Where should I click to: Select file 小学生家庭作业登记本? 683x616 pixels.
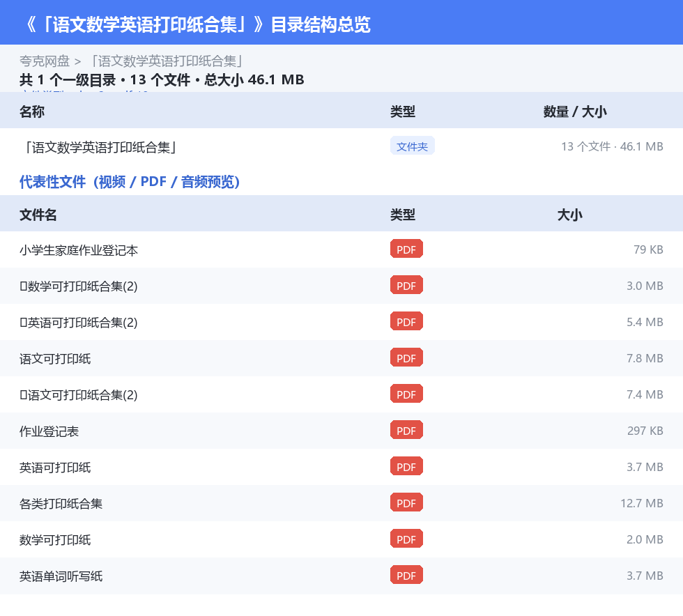(x=79, y=250)
